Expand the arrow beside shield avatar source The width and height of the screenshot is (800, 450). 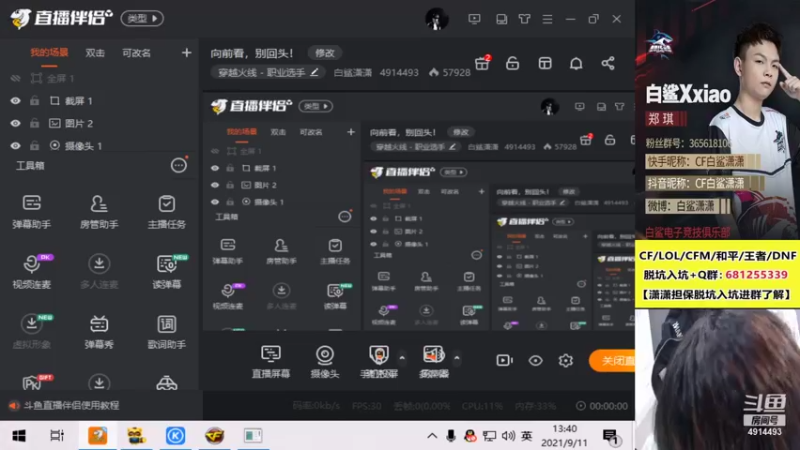[402, 358]
